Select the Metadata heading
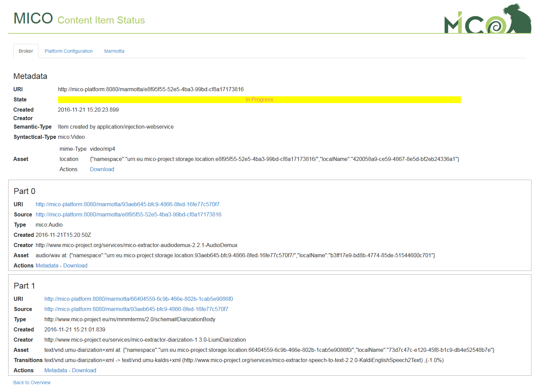The image size is (542, 392). pyautogui.click(x=30, y=76)
